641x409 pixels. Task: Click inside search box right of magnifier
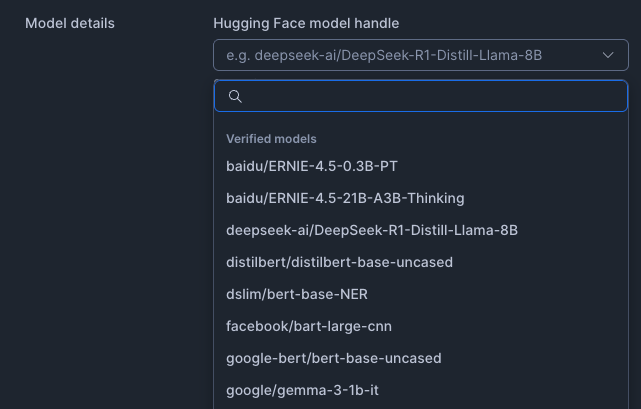click(300, 96)
